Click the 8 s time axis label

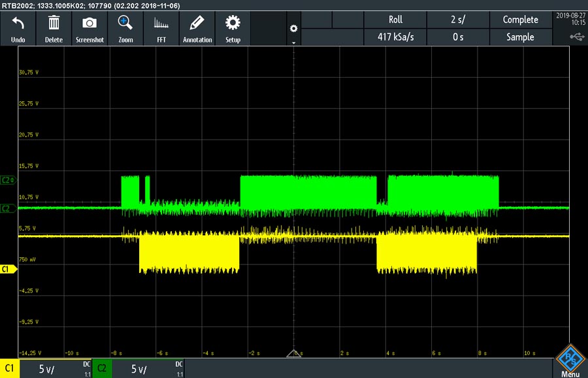[x=482, y=353]
